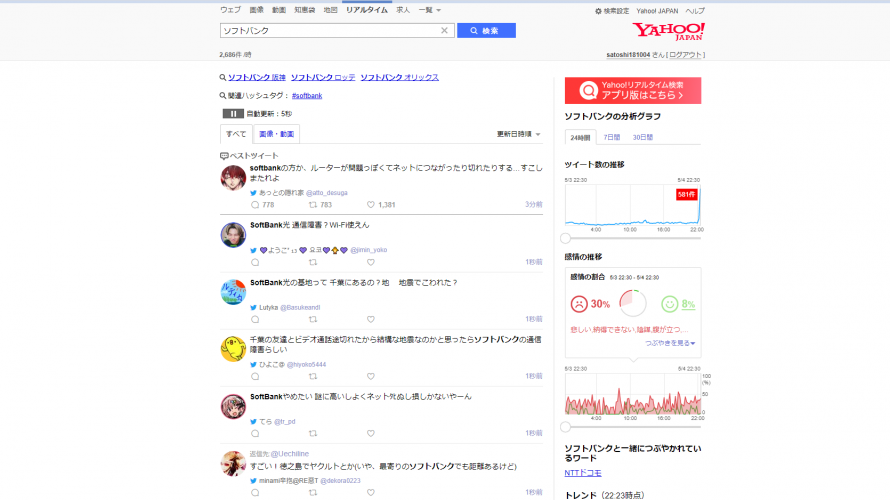Image resolution: width=890 pixels, height=500 pixels.
Task: Click the tweet-count graph slider handle
Action: pyautogui.click(x=565, y=238)
